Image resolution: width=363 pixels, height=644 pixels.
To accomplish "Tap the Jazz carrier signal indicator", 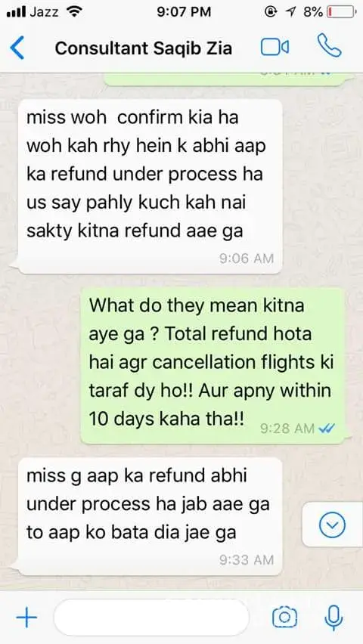I will (33, 12).
